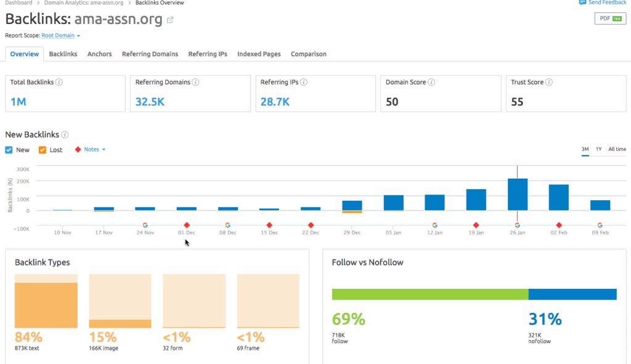
Task: Click the 19 Jan chart bar
Action: click(476, 200)
